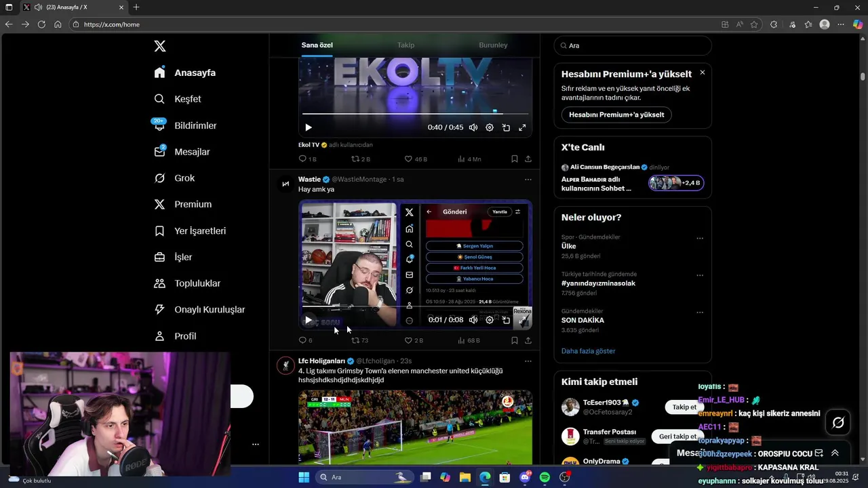
Task: Open Grok from the sidebar
Action: coord(174,178)
